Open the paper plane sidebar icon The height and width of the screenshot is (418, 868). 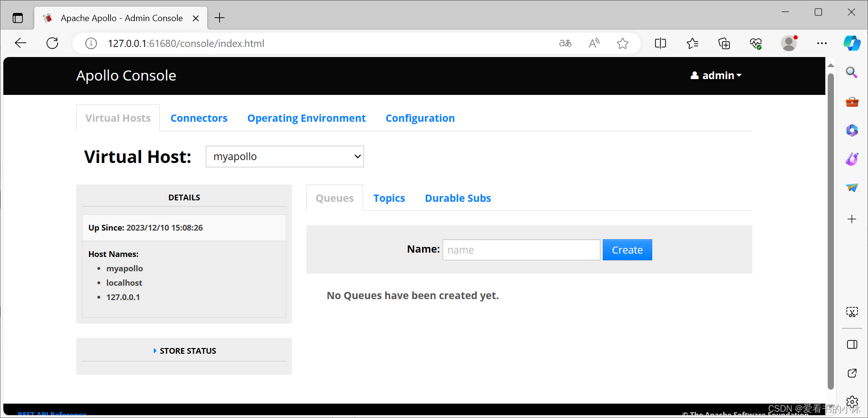(852, 187)
